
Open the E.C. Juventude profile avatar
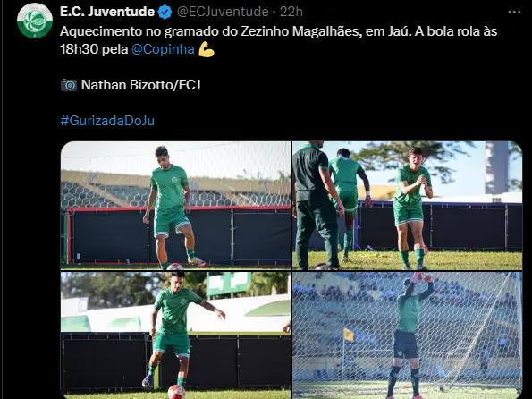click(x=35, y=21)
